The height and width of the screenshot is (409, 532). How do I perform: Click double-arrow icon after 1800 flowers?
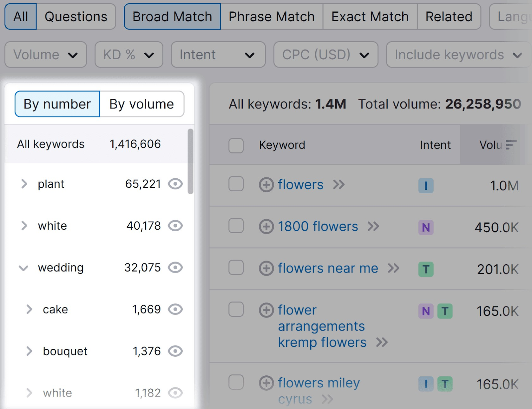pyautogui.click(x=373, y=227)
